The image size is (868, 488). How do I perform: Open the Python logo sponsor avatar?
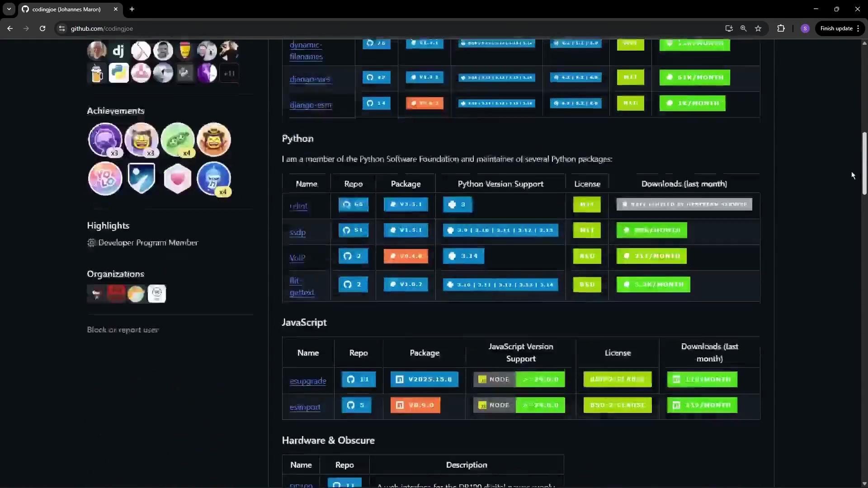(x=118, y=73)
